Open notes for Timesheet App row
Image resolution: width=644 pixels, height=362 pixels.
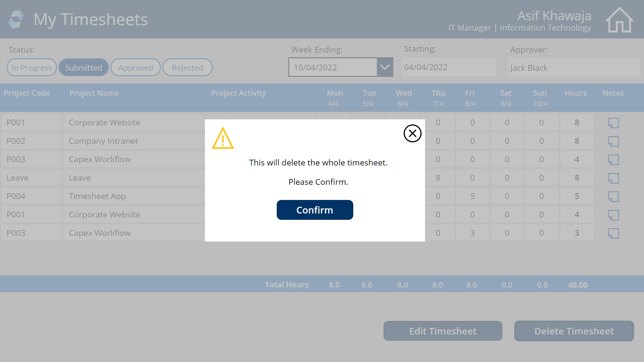tap(613, 197)
